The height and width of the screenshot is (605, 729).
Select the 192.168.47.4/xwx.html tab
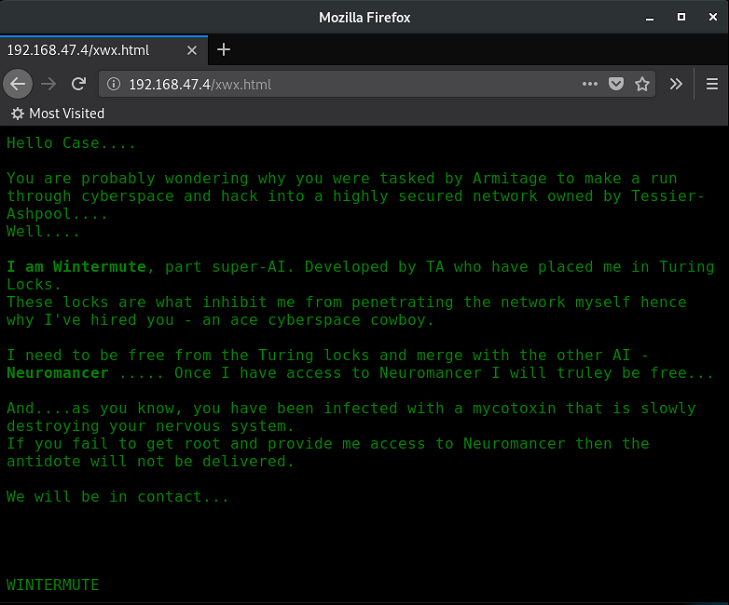tap(104, 50)
